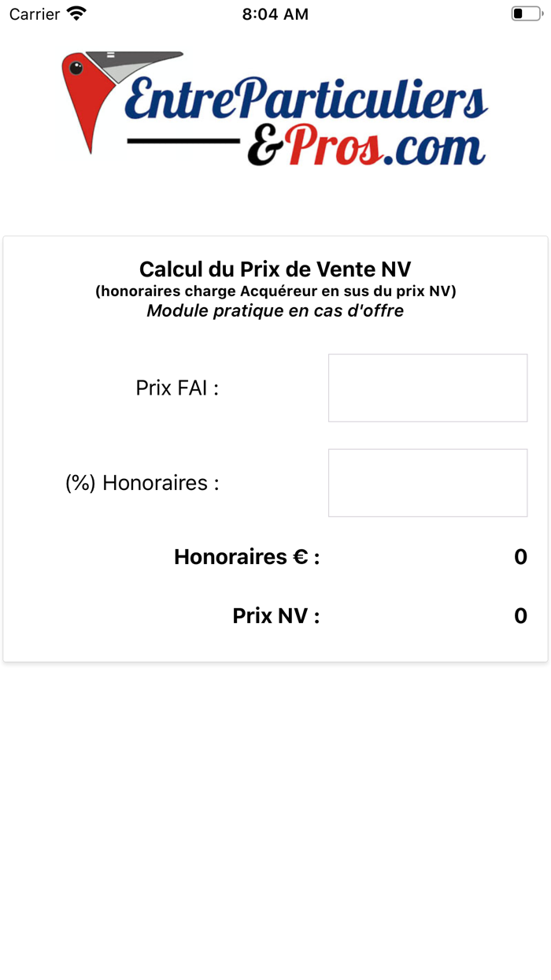Click inside the Prix FAI input box
Screen dimensions: 551x980
pos(427,388)
